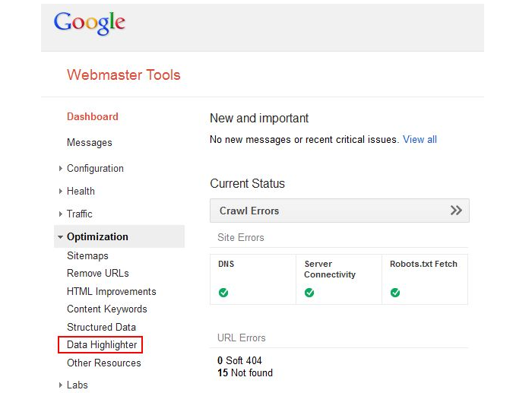Viewport: 532px width, 393px height.
Task: Click the Site Errors heading
Action: tap(241, 238)
